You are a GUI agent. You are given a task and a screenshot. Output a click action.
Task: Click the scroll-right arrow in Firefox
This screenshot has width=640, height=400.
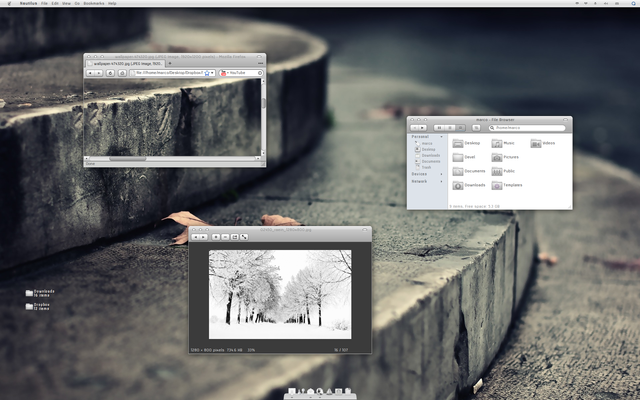tap(258, 158)
